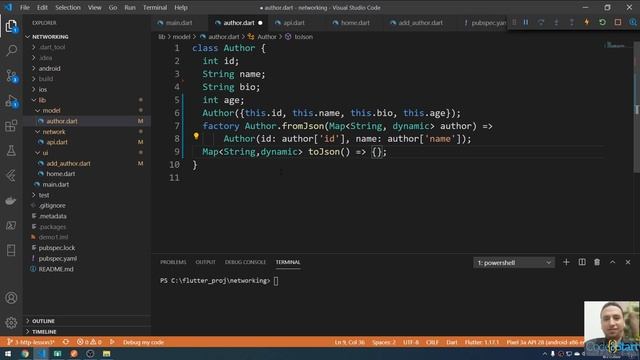Show the OUTPUT panel tab
The width and height of the screenshot is (640, 360).
(205, 262)
